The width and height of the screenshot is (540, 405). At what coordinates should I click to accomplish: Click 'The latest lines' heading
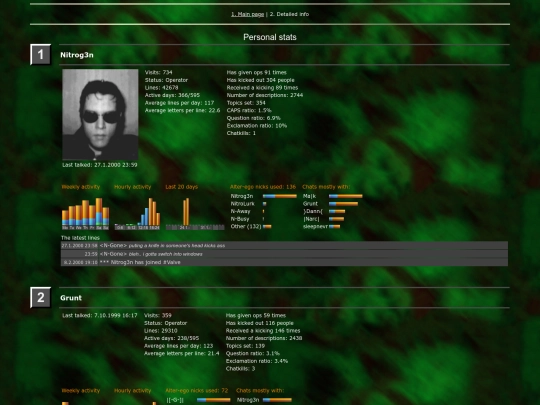click(80, 238)
